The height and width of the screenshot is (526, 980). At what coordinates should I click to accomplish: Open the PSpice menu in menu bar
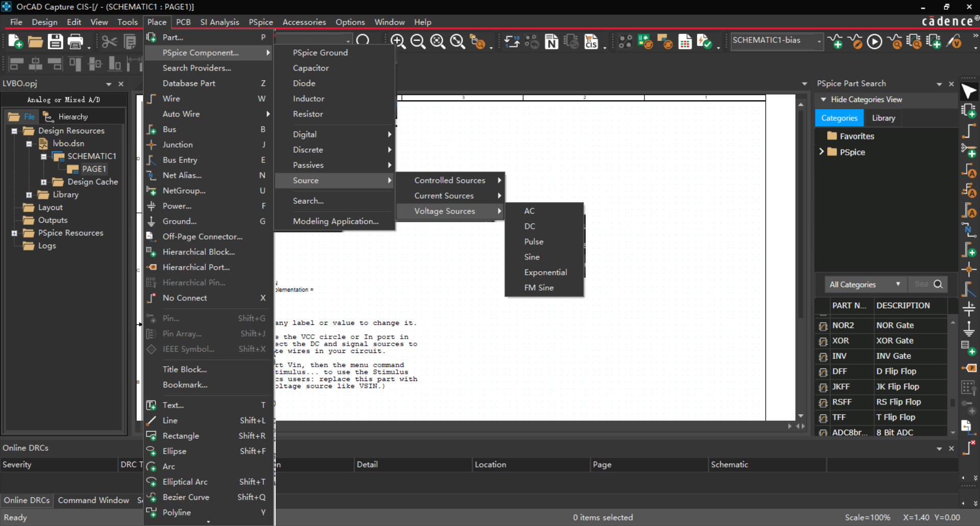pos(261,22)
